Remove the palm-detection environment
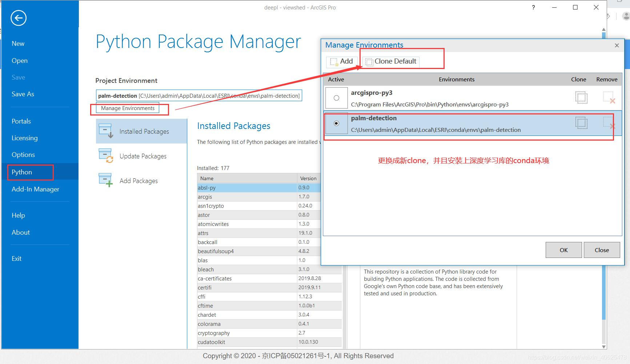 609,123
